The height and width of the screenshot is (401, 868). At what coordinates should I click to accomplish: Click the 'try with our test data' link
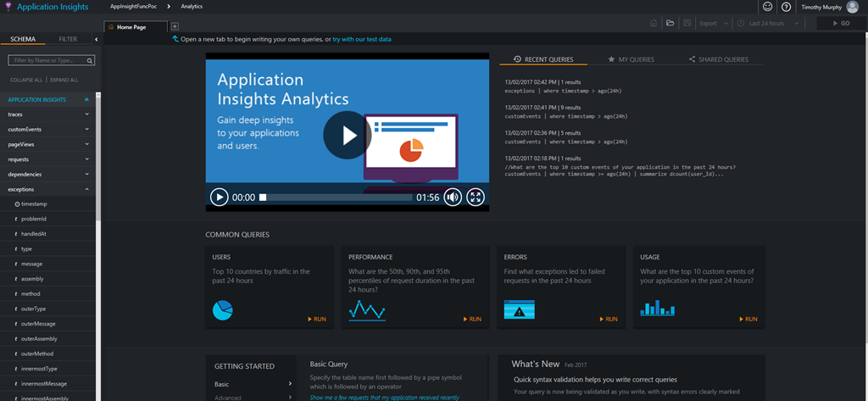362,39
